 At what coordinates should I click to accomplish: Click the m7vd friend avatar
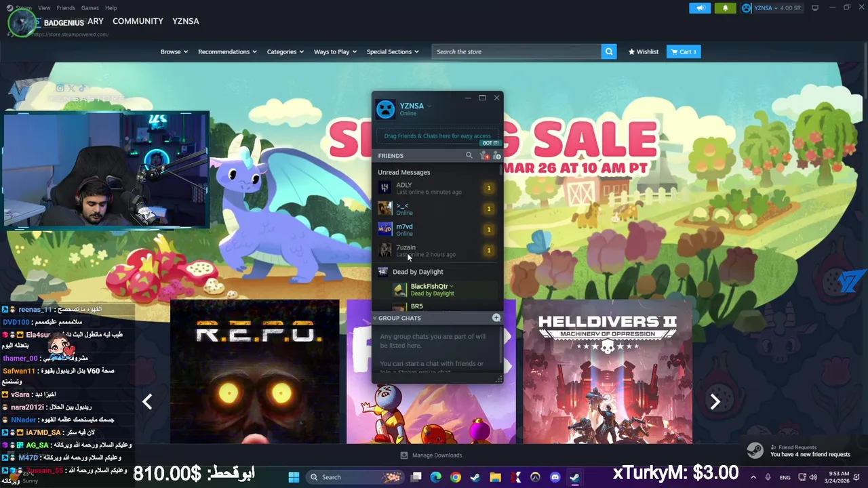click(384, 229)
